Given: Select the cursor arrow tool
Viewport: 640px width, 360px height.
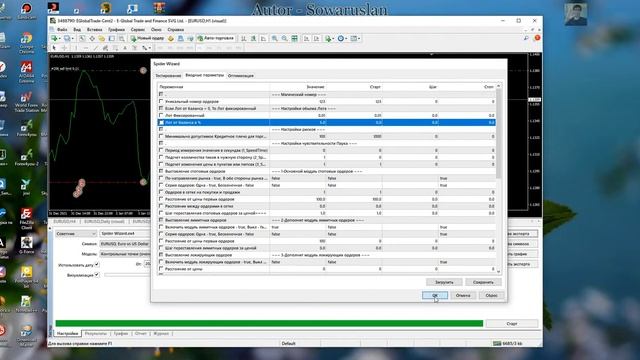Looking at the screenshot, I should [x=54, y=48].
